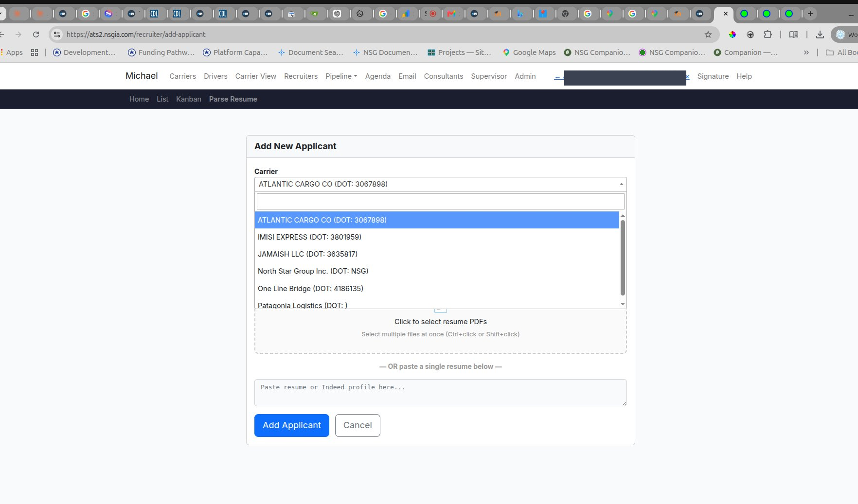This screenshot has width=858, height=504.
Task: Open the Development bookmark
Action: point(84,52)
